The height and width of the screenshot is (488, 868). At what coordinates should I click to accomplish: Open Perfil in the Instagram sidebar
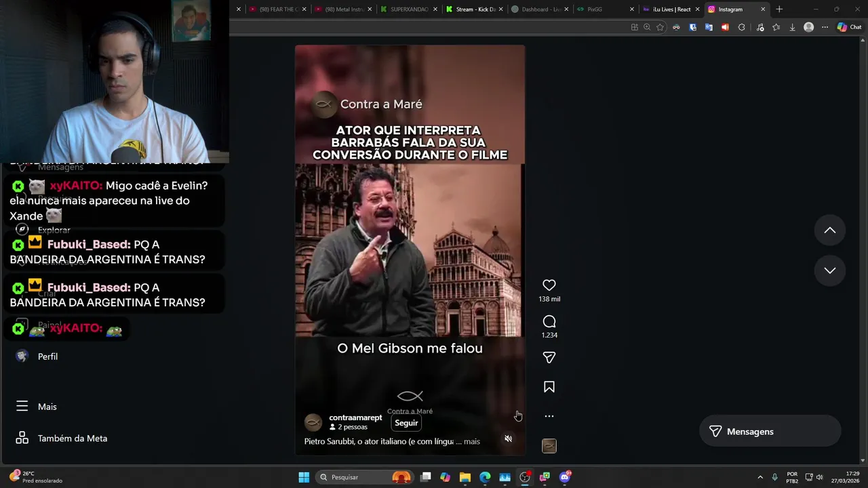point(47,357)
